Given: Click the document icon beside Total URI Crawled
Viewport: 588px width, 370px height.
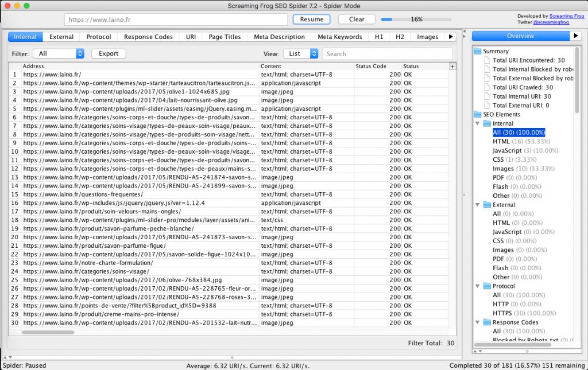Looking at the screenshot, I should pos(487,87).
